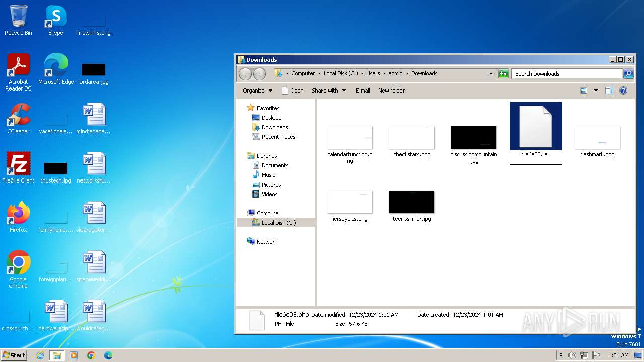
Task: Navigate to admin in the breadcrumb
Action: coord(396,73)
